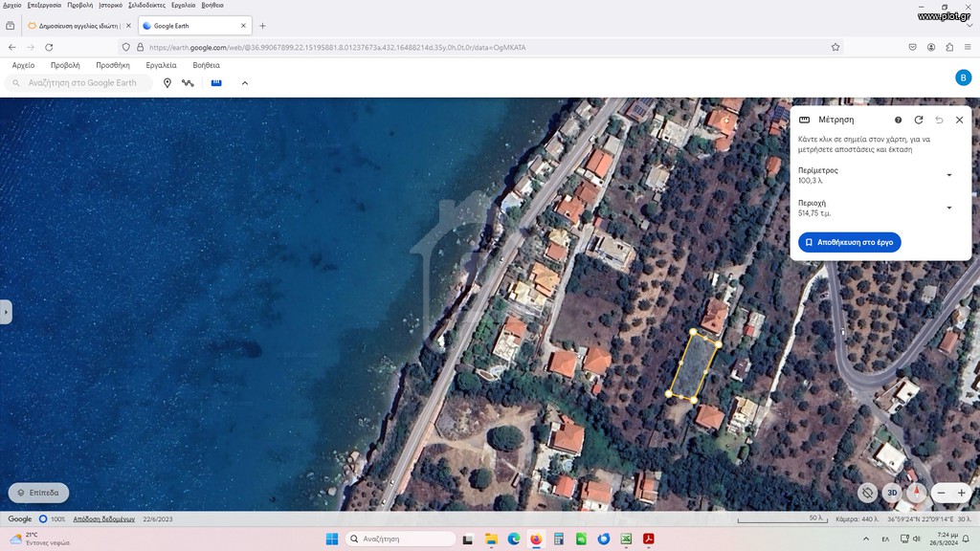
Task: Open Google Earth Προβολή menu
Action: pos(65,65)
